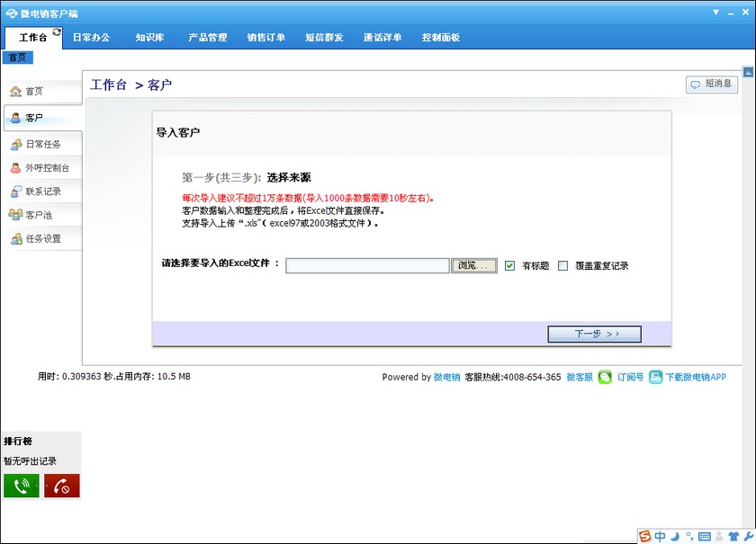The width and height of the screenshot is (756, 544).
Task: Click the green WeChat icon in footer
Action: (x=605, y=377)
